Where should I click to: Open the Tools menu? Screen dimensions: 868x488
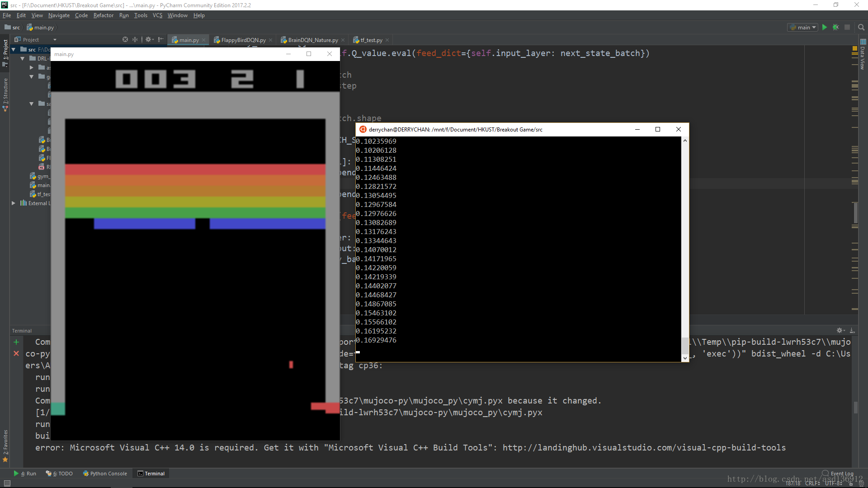pos(141,15)
